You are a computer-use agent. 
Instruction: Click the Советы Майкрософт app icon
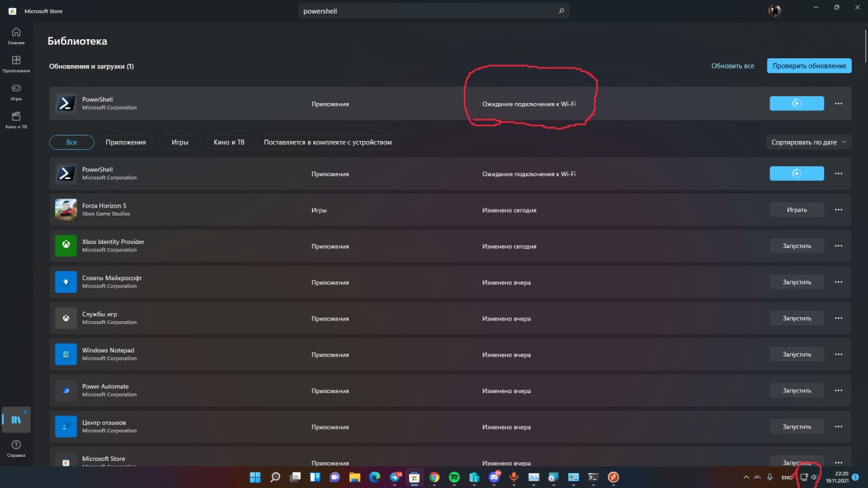[x=66, y=282]
